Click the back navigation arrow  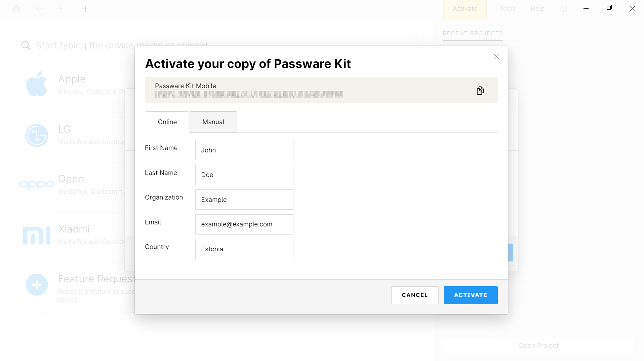39,9
